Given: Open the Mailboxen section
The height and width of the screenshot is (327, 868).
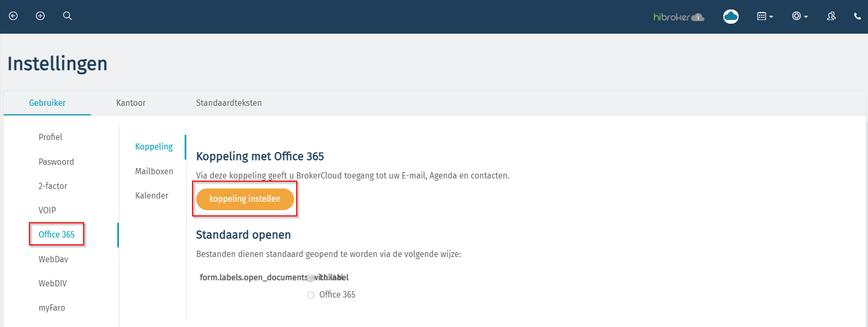Looking at the screenshot, I should point(154,171).
